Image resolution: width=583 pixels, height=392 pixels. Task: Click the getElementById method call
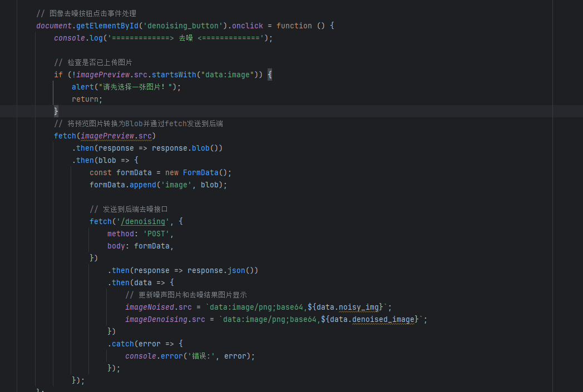107,26
